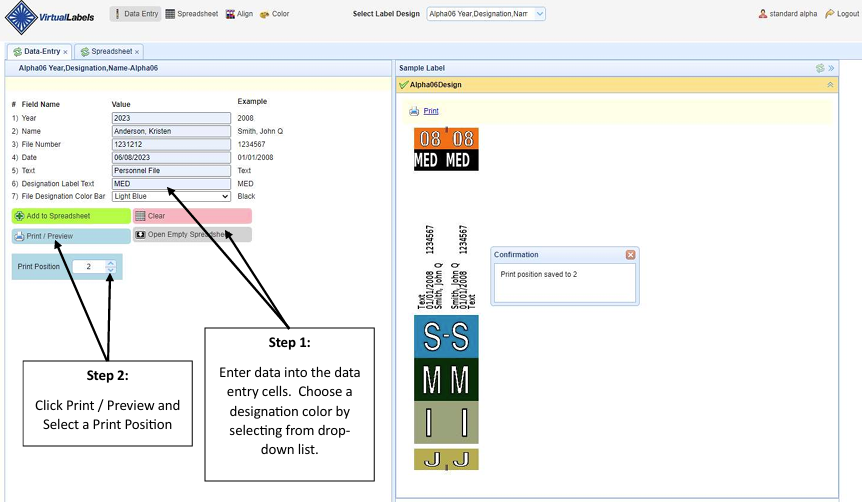The image size is (868, 503).
Task: Click the Print Position number field
Action: pos(89,267)
